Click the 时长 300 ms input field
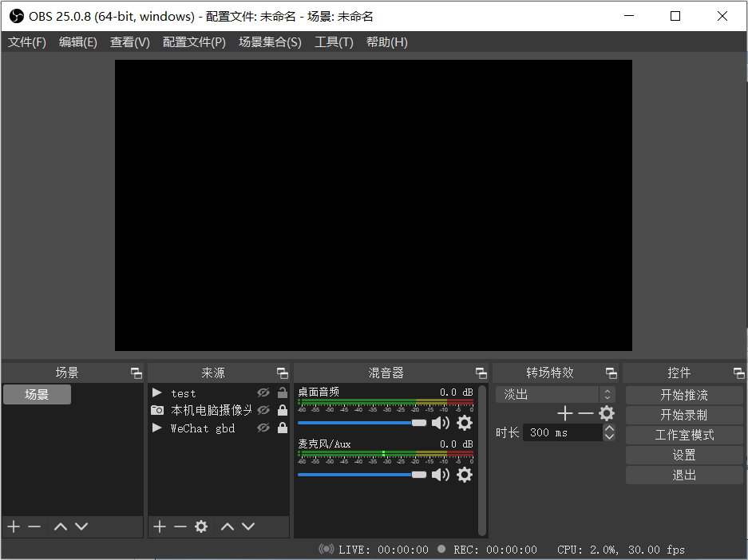 (563, 432)
